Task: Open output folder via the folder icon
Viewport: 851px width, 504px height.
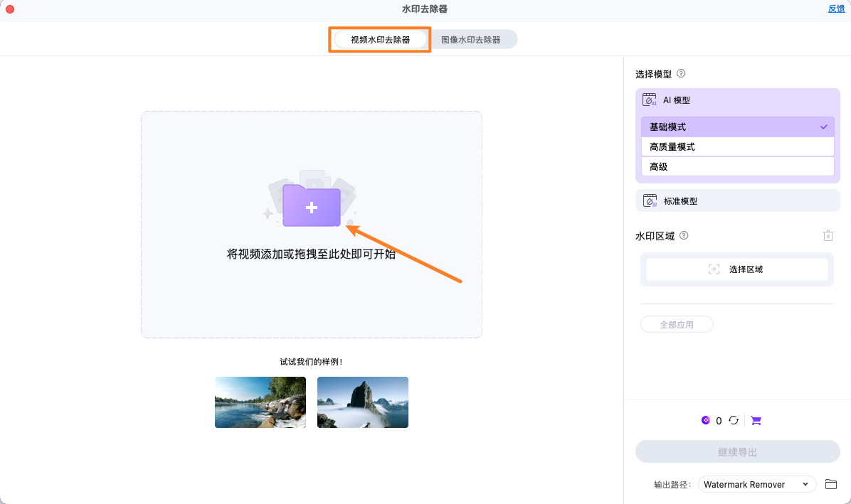Action: pos(830,484)
